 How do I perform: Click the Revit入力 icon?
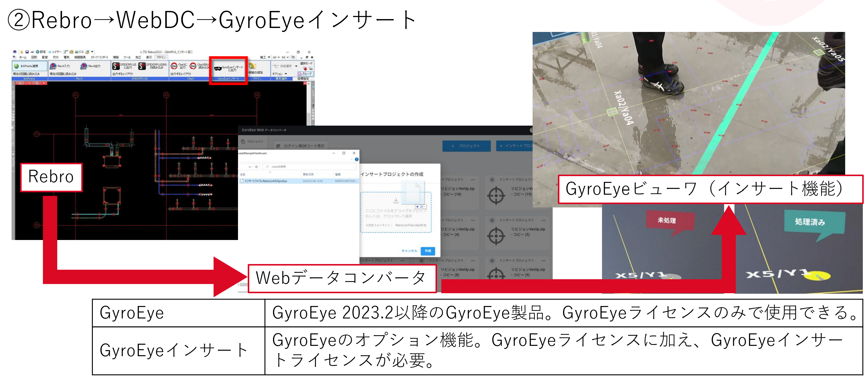coord(53,66)
